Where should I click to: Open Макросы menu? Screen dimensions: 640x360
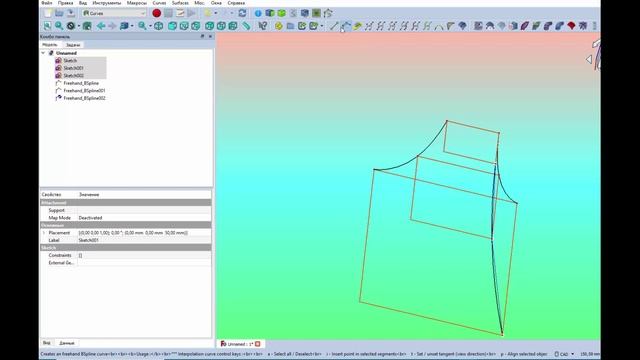[x=137, y=3]
